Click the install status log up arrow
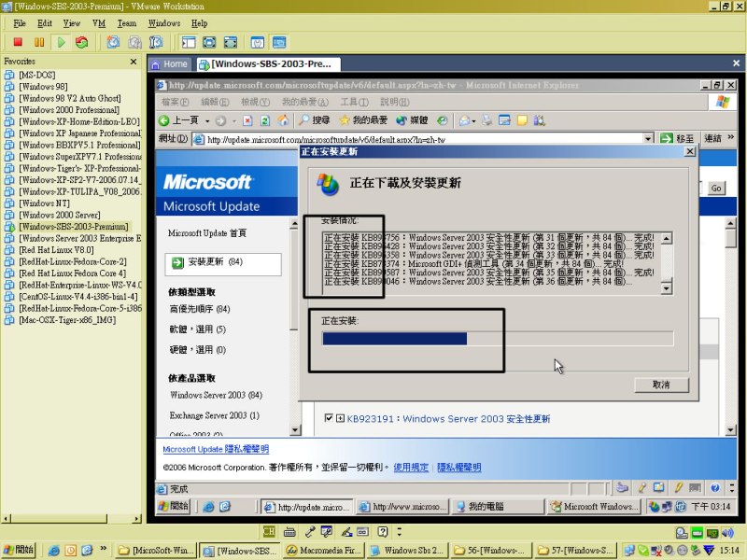This screenshot has width=747, height=560. tap(667, 238)
